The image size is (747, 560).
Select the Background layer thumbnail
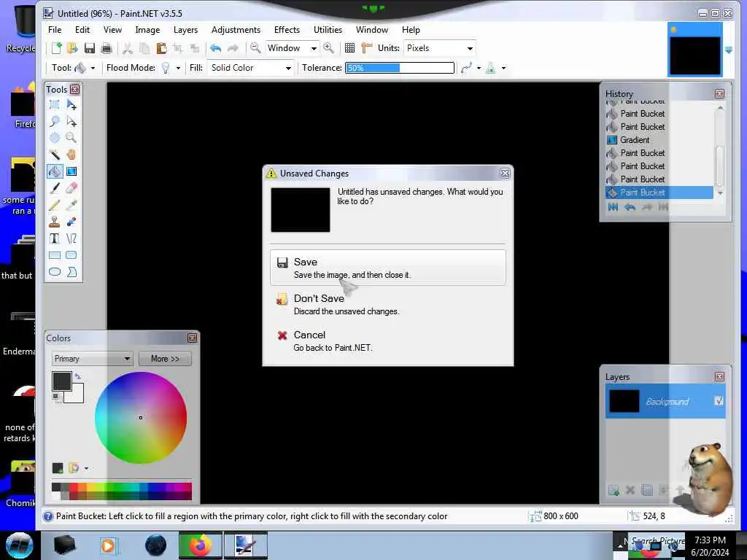(624, 402)
